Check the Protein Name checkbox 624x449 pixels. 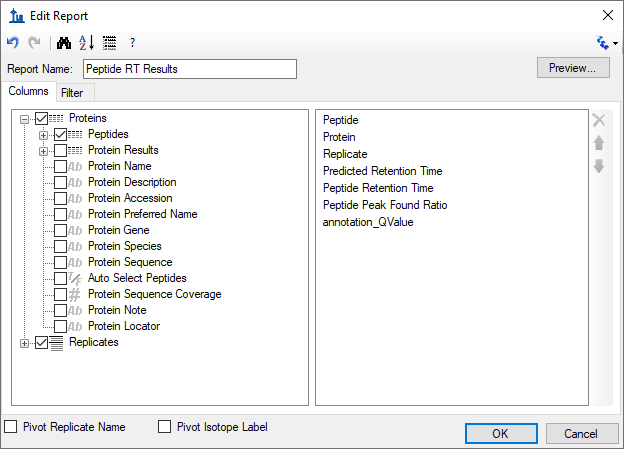(61, 166)
